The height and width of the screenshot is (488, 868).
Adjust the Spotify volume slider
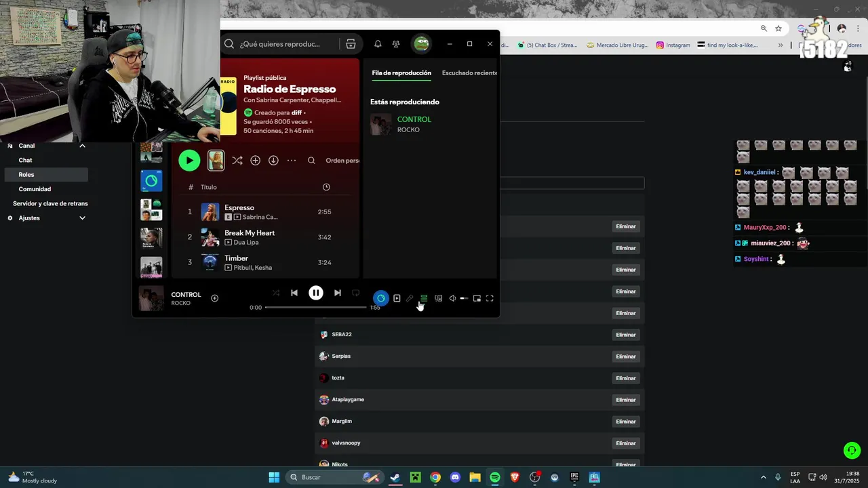point(464,298)
